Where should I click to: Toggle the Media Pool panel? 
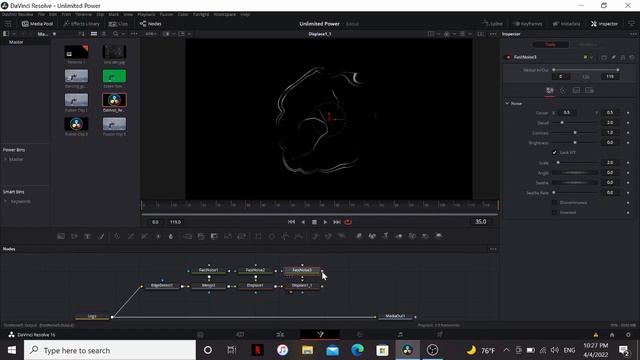[37, 24]
